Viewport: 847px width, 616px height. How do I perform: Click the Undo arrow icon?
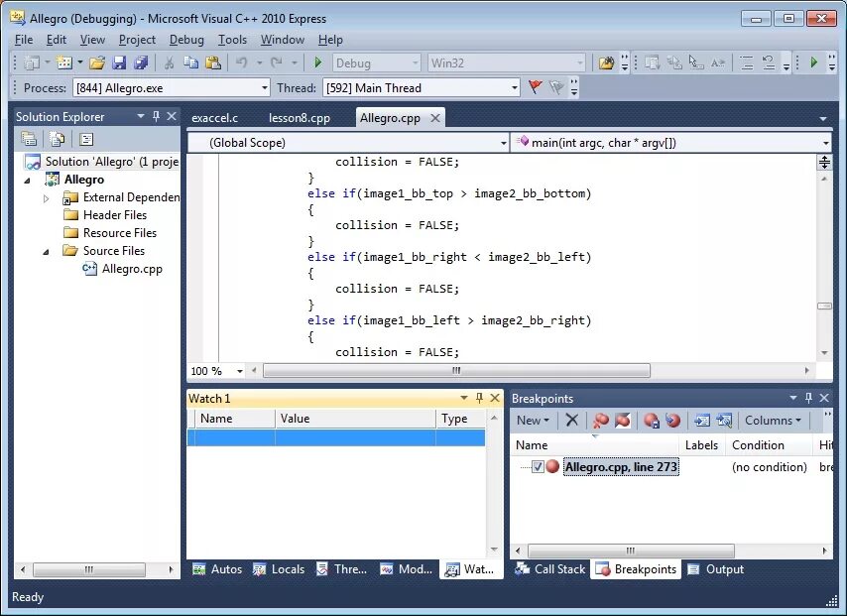point(241,63)
